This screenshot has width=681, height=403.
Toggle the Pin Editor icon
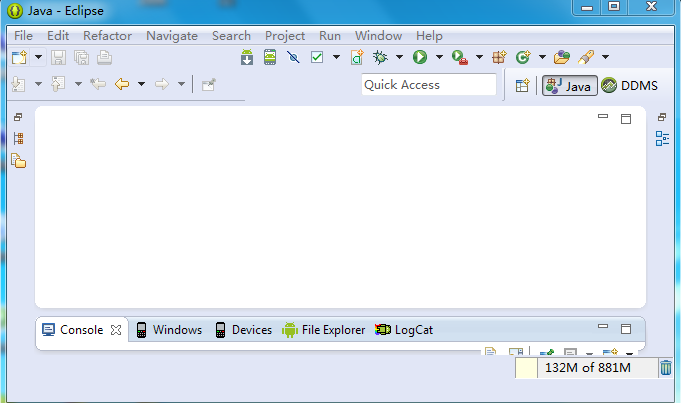(x=209, y=85)
